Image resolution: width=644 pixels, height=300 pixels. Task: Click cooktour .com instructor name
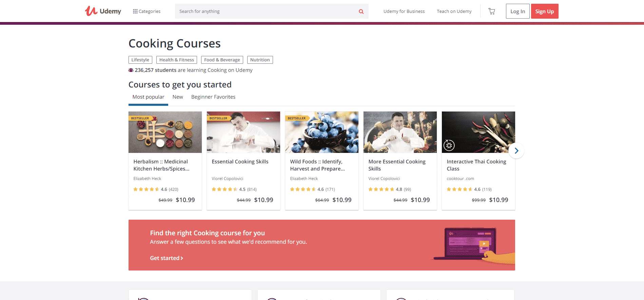(x=460, y=179)
